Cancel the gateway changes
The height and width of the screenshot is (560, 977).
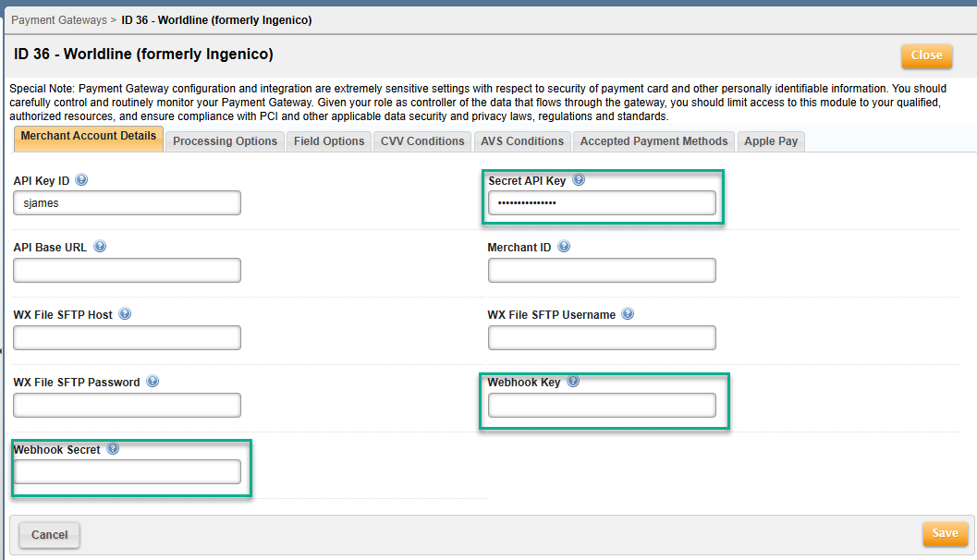(49, 535)
